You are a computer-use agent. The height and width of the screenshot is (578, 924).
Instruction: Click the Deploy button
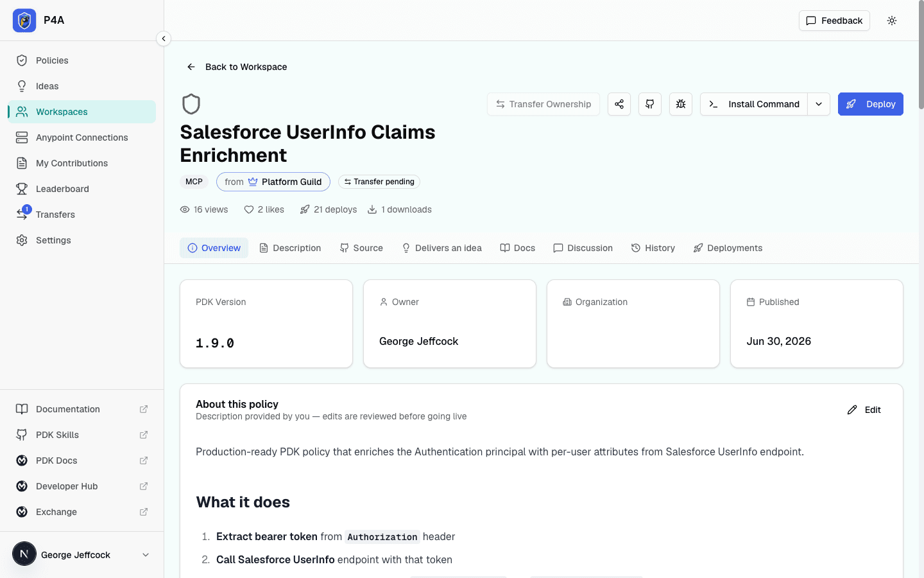click(871, 104)
